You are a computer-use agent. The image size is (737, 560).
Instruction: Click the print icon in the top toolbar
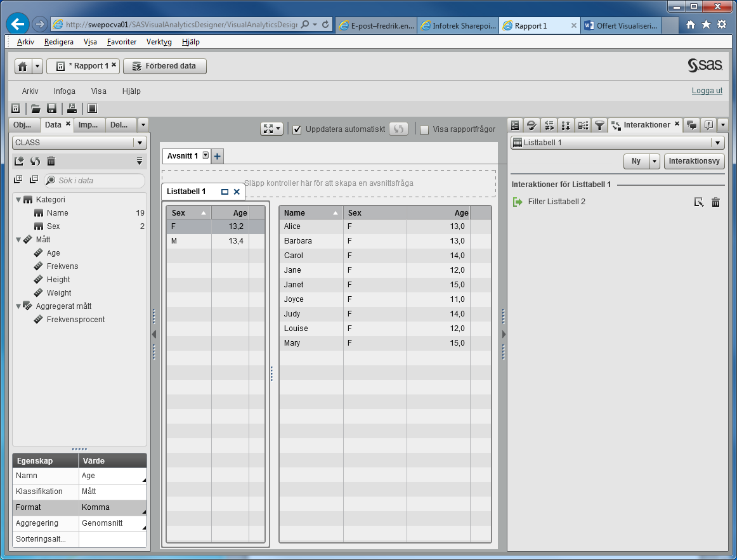tap(72, 108)
